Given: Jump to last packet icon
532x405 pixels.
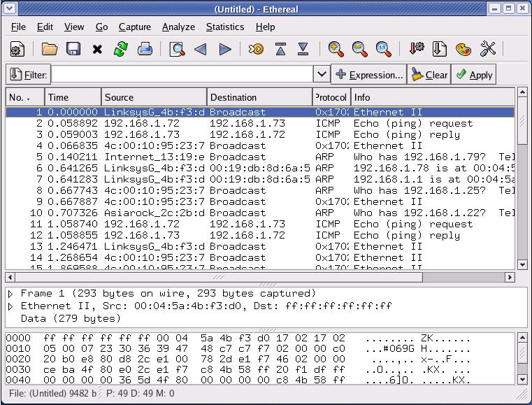Looking at the screenshot, I should click(x=303, y=49).
